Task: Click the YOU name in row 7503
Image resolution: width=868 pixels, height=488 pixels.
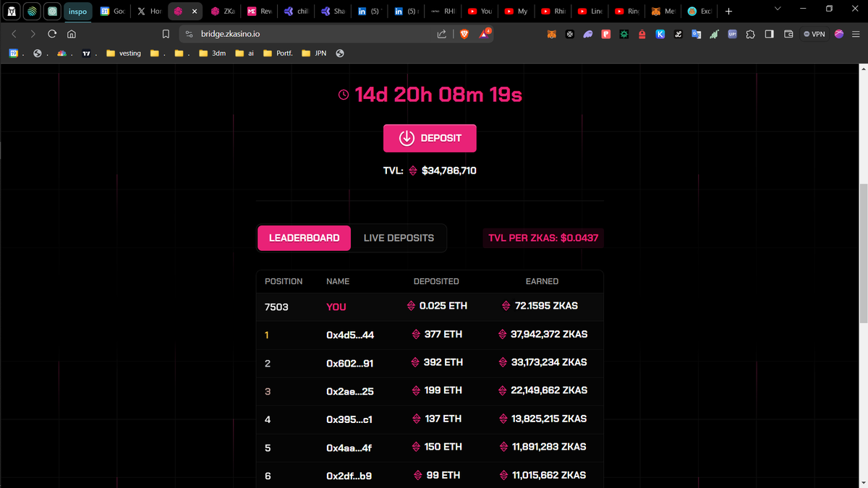Action: click(x=336, y=307)
